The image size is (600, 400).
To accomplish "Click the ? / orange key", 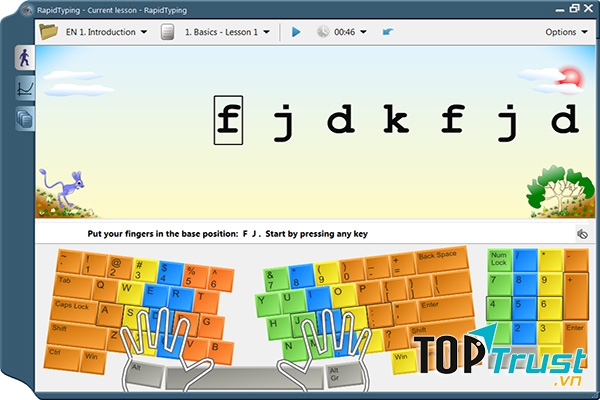I will click(x=395, y=339).
